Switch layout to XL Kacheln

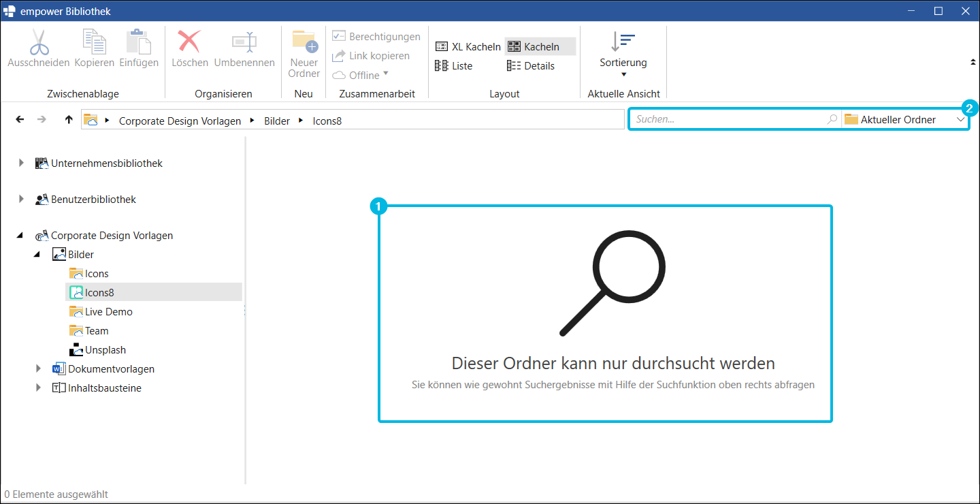tap(468, 47)
